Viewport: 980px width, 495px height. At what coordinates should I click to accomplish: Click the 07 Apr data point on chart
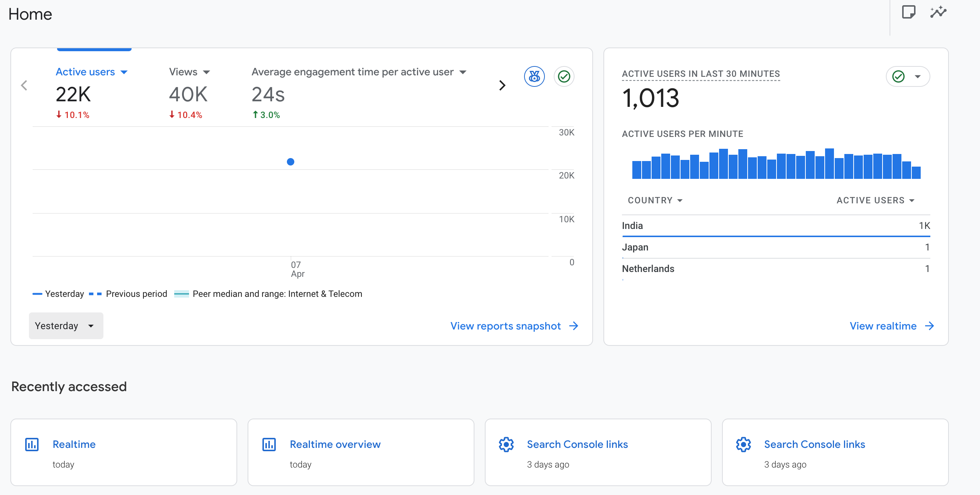tap(290, 162)
